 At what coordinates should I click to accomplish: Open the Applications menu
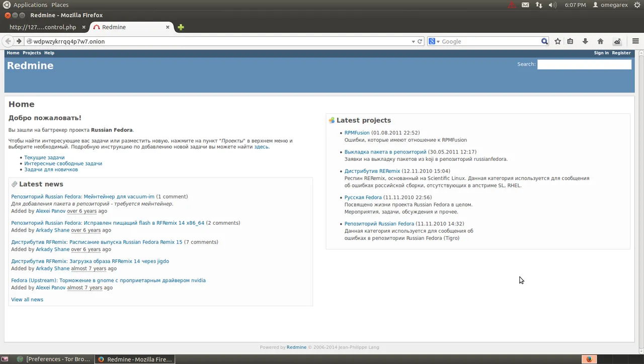coord(30,5)
